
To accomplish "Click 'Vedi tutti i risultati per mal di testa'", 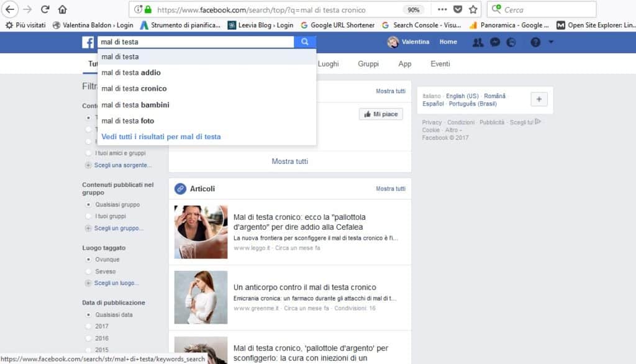I will 161,137.
